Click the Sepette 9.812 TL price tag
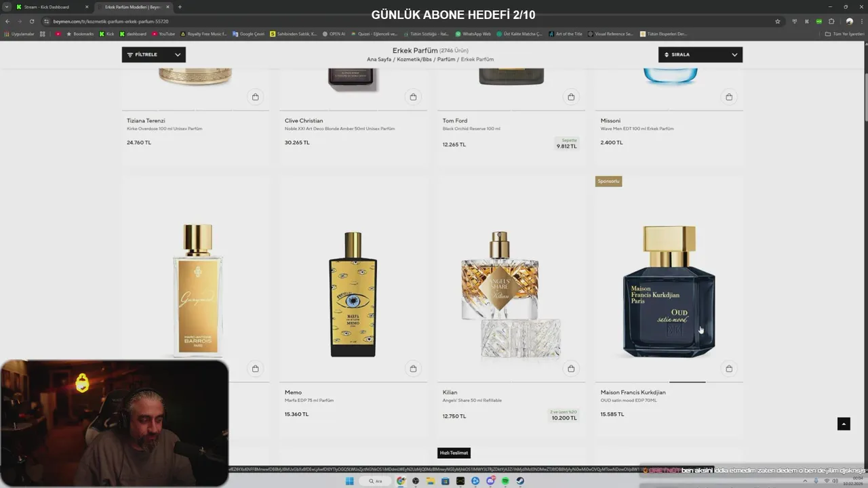The width and height of the screenshot is (868, 488). 567,144
